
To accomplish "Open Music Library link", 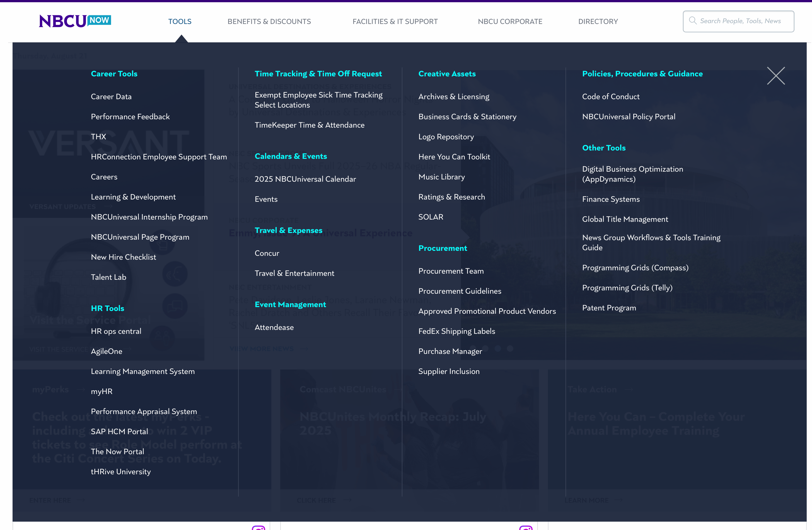I will click(x=442, y=177).
